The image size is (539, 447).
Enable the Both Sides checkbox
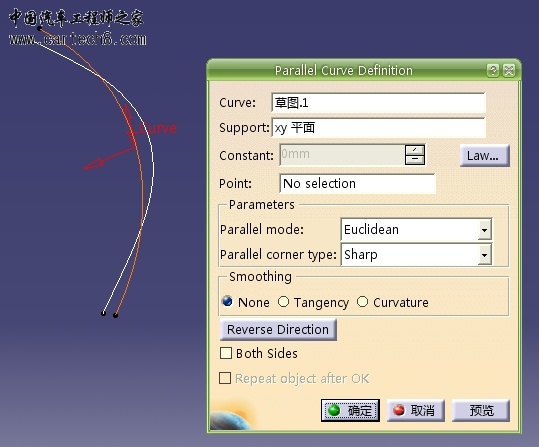226,353
